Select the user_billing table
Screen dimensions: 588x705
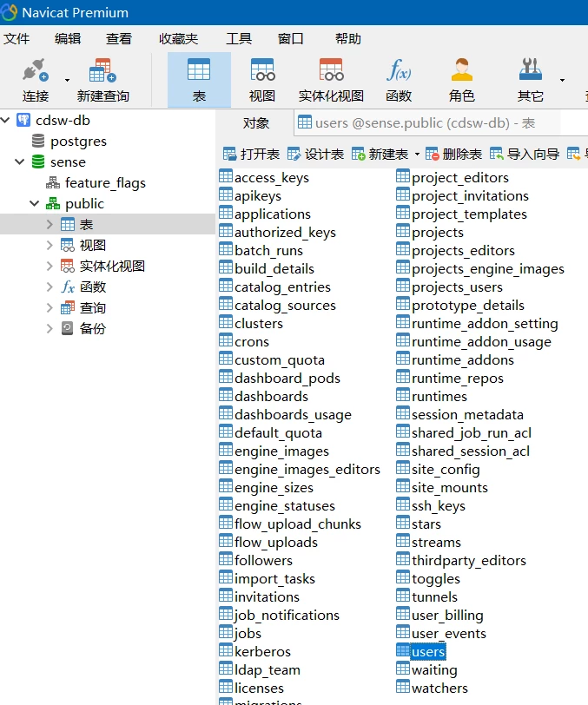click(x=440, y=615)
